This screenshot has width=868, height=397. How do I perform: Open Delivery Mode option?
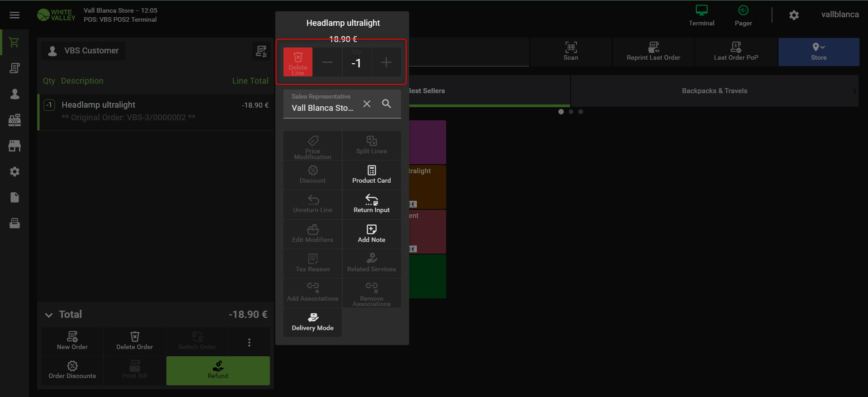[x=312, y=322]
